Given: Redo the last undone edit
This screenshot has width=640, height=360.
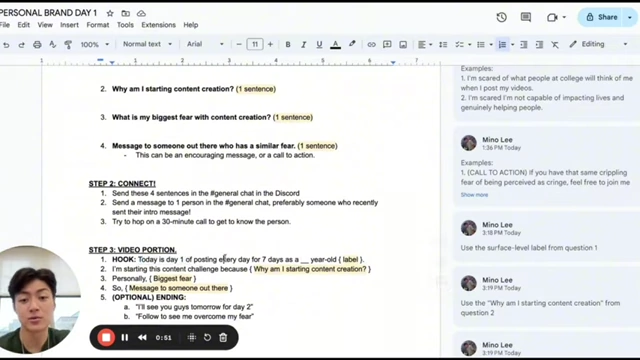Looking at the screenshot, I should [x=21, y=44].
